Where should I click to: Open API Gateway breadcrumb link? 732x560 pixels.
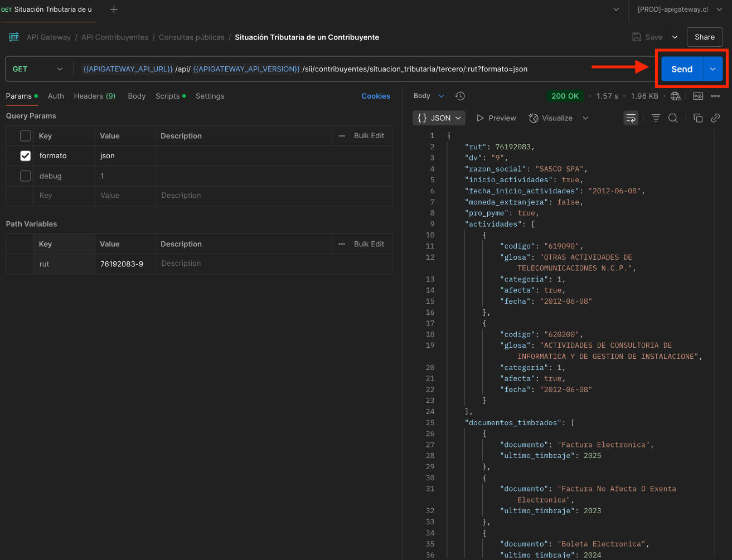pyautogui.click(x=49, y=37)
